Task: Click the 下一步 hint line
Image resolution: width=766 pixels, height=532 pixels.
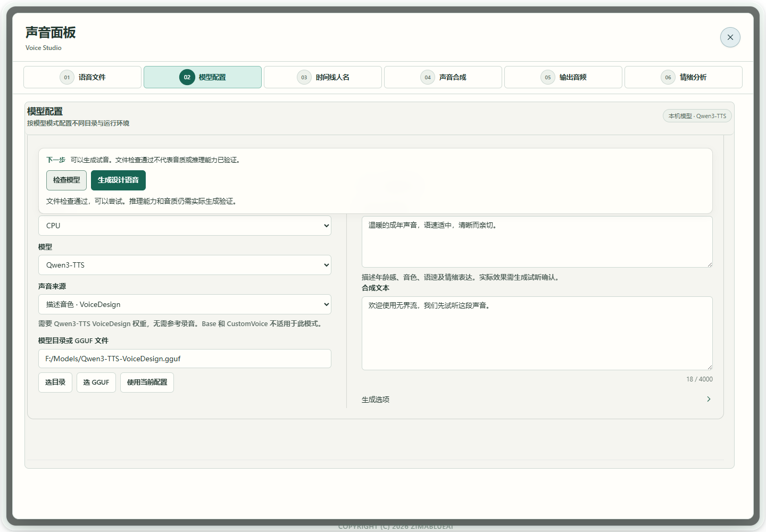Action: pos(144,160)
